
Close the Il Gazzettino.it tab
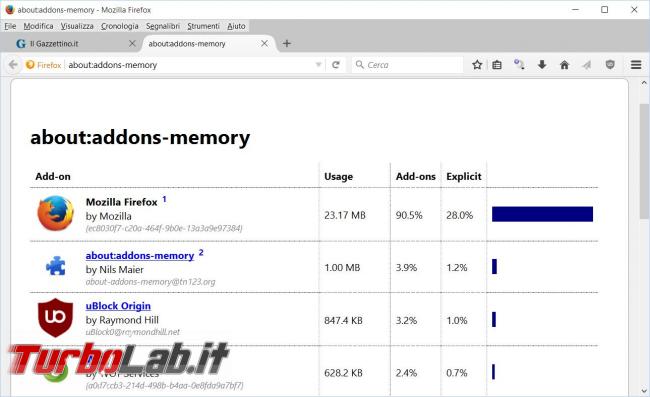(x=132, y=44)
